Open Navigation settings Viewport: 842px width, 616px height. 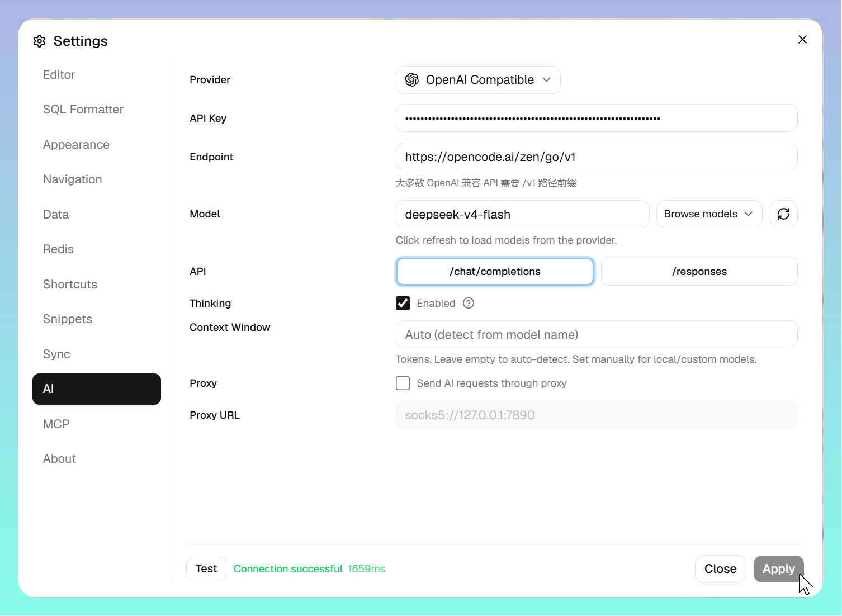(x=97, y=179)
